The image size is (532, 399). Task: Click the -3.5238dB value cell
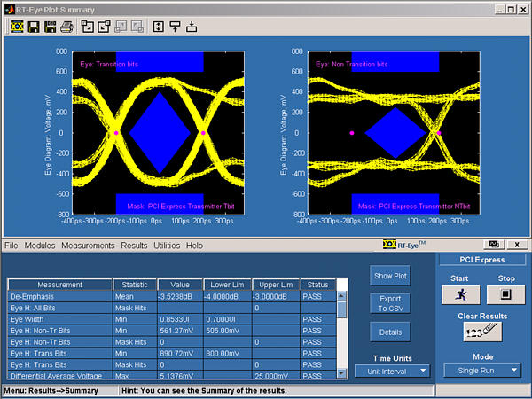180,296
